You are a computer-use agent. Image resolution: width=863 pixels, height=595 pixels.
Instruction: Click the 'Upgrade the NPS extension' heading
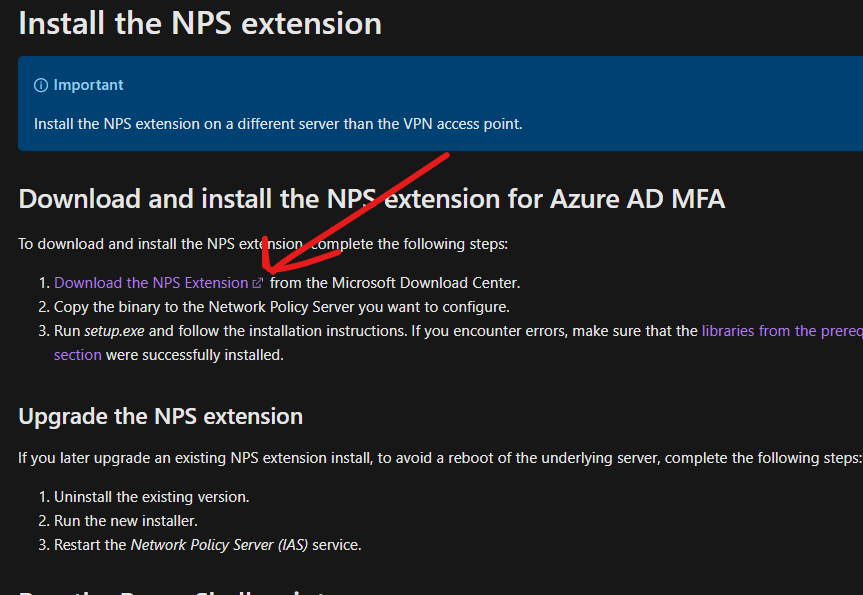160,417
